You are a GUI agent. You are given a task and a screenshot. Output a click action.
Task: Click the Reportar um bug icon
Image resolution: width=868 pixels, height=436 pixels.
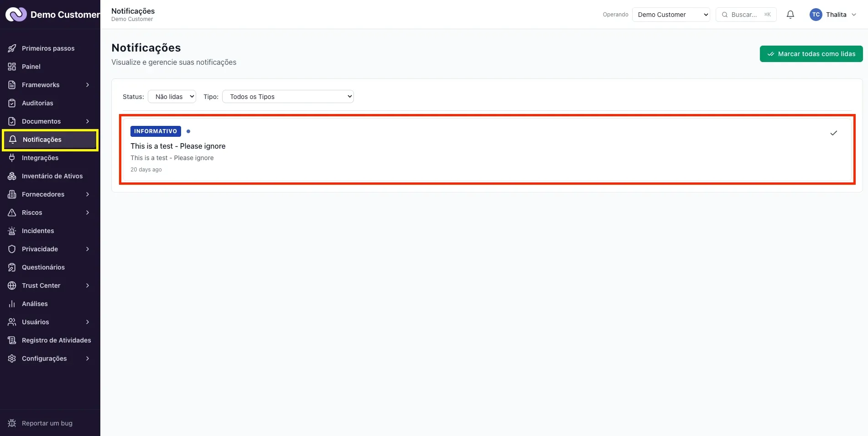point(12,423)
